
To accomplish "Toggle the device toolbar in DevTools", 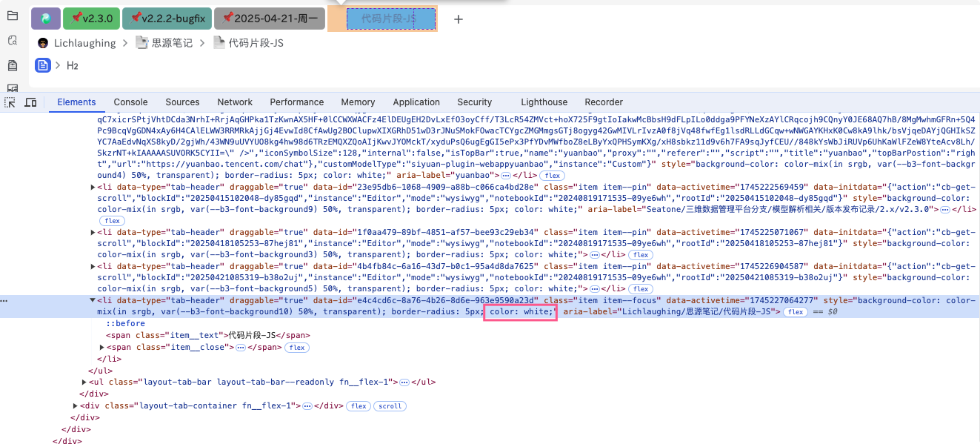I will pos(30,102).
